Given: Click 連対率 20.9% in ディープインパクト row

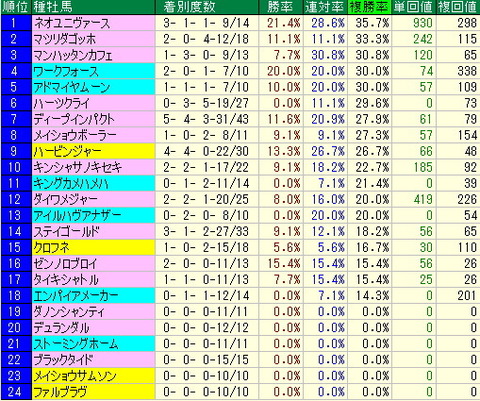Looking at the screenshot, I should click(328, 119).
